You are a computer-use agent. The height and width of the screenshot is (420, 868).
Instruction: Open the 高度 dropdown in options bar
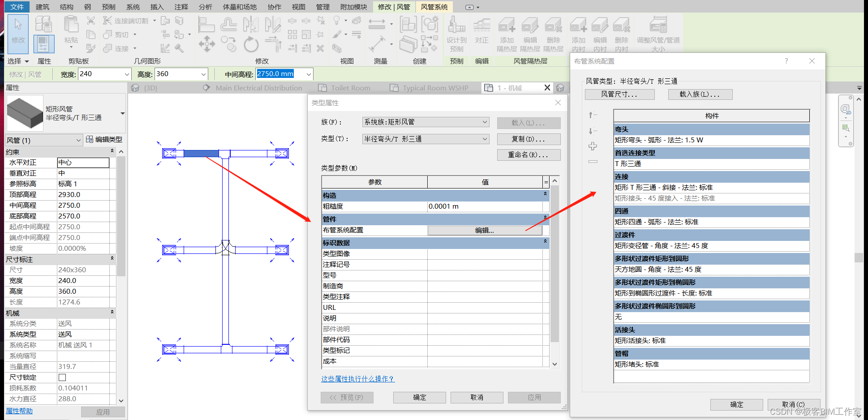(204, 74)
